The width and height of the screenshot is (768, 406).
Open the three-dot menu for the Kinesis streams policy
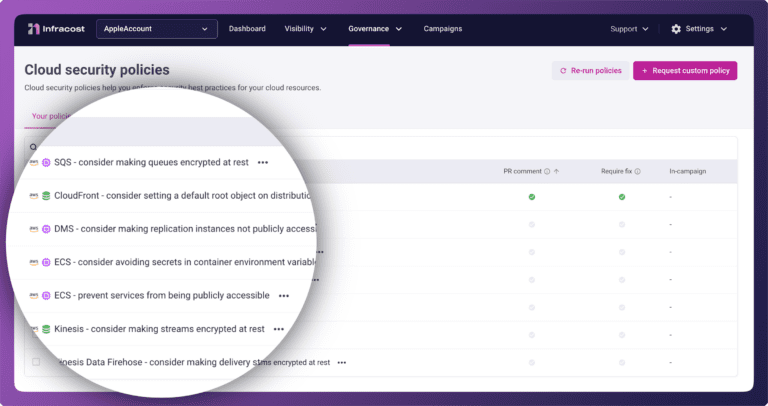[x=279, y=329]
